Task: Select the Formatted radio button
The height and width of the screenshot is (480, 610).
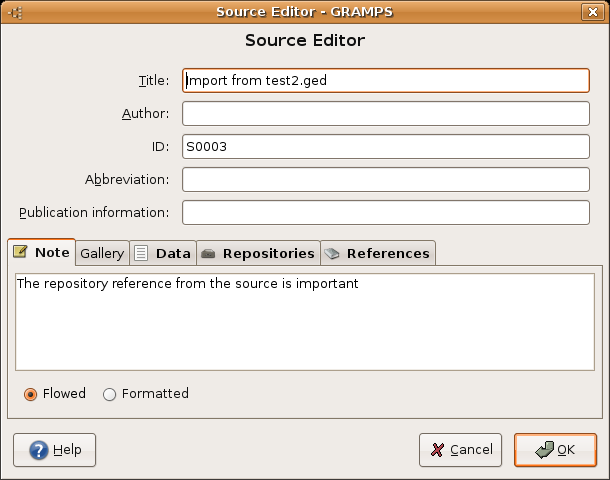Action: pos(110,394)
